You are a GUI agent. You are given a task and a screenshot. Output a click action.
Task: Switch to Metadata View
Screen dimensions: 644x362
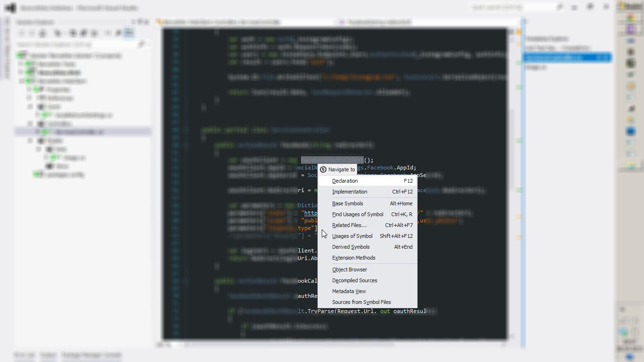[x=349, y=291]
